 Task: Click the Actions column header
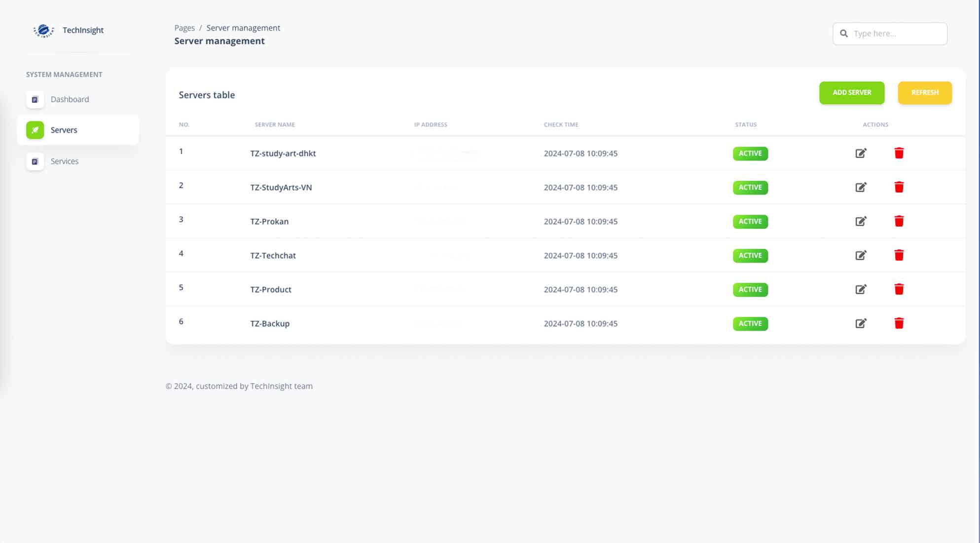click(875, 124)
